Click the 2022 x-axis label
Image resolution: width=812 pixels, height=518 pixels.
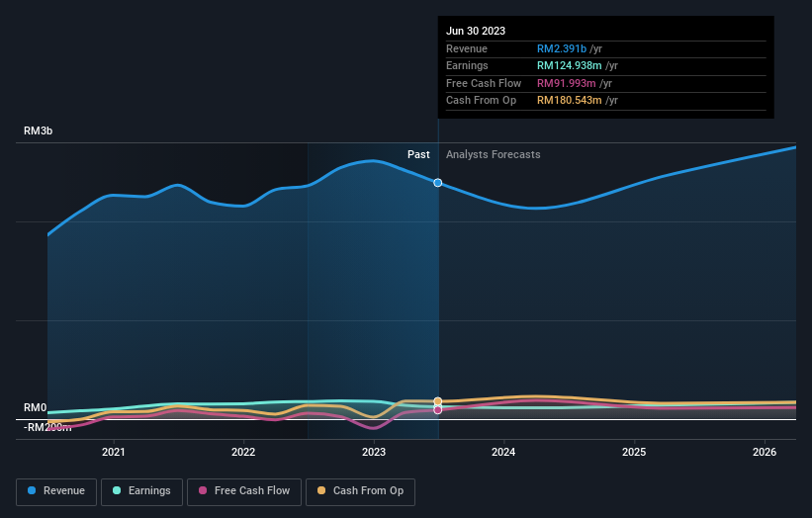[243, 453]
